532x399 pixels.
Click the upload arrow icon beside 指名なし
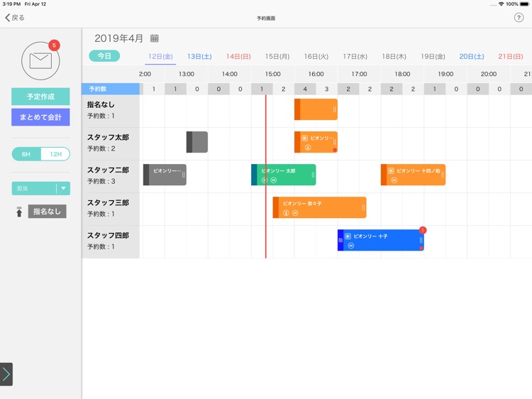coord(19,212)
